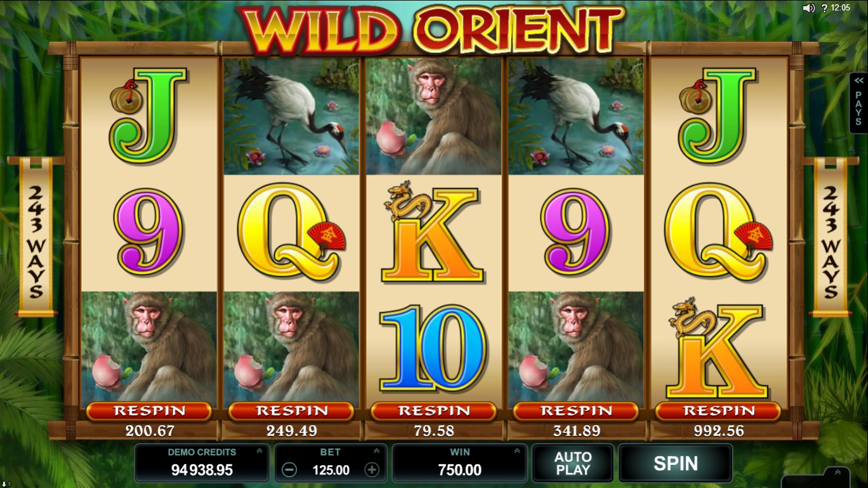Screen dimensions: 868x488
Task: Respin the second reel costing 249.49
Action: click(x=291, y=411)
